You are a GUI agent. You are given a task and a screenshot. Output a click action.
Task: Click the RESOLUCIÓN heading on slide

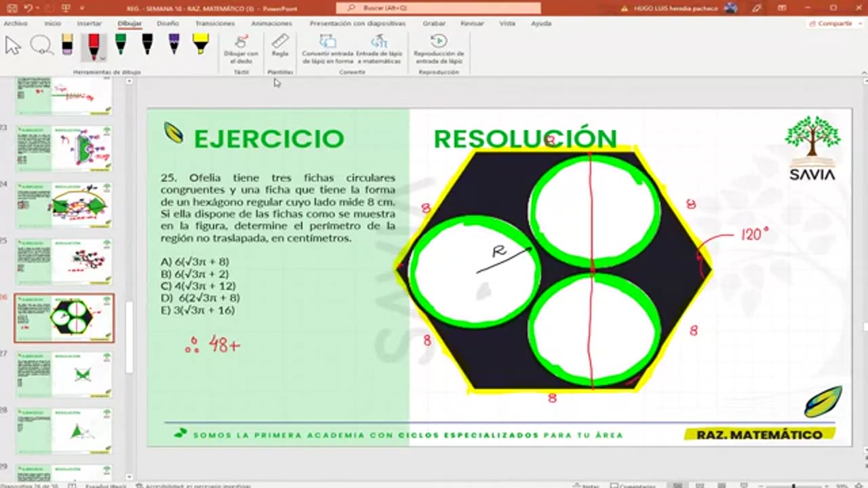click(525, 138)
